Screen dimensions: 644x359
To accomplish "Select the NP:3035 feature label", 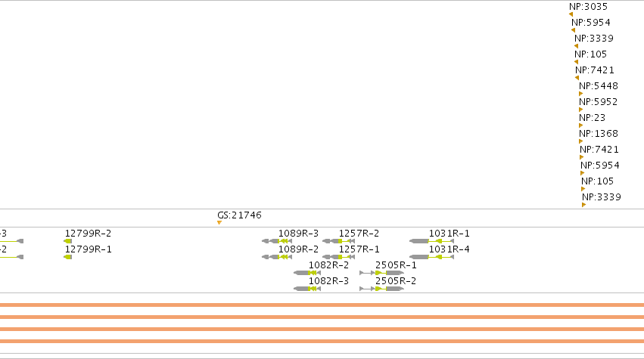I will 588,7.
